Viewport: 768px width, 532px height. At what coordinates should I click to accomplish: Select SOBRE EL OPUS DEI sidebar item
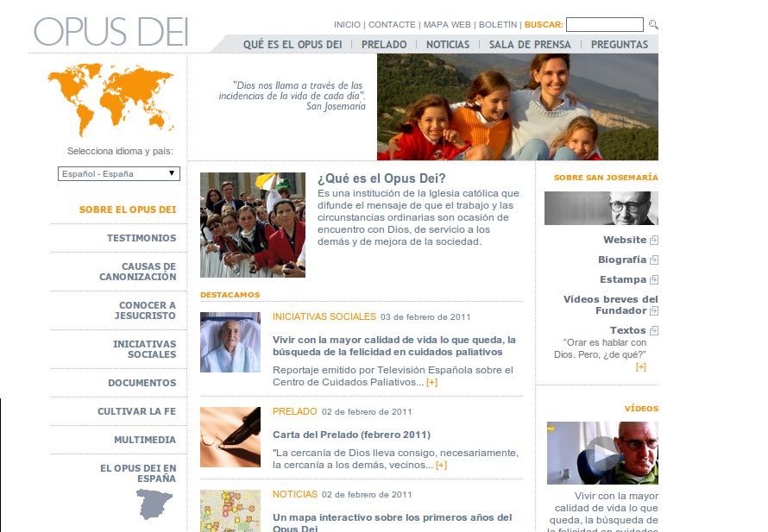128,210
